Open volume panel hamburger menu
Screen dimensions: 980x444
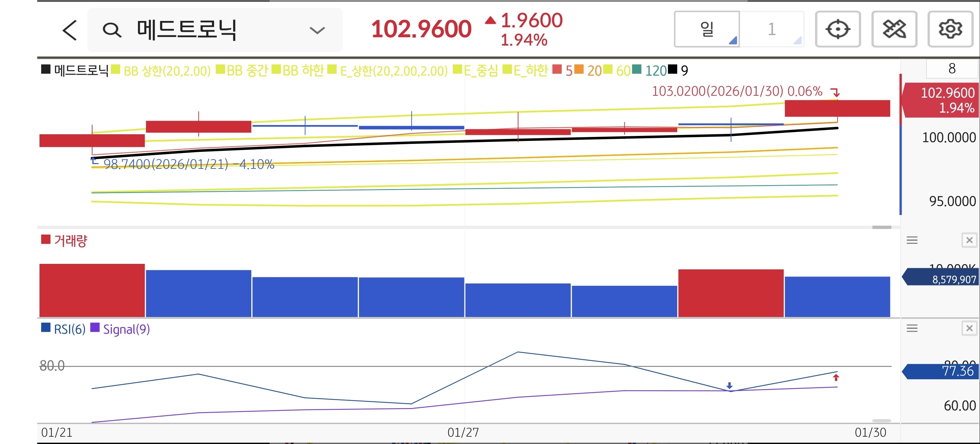(x=912, y=240)
